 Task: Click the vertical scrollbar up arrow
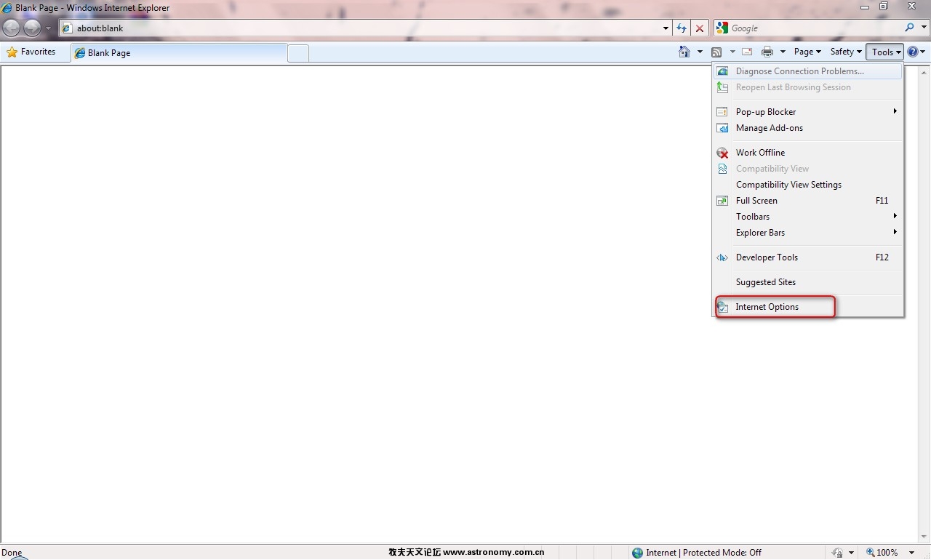point(924,72)
